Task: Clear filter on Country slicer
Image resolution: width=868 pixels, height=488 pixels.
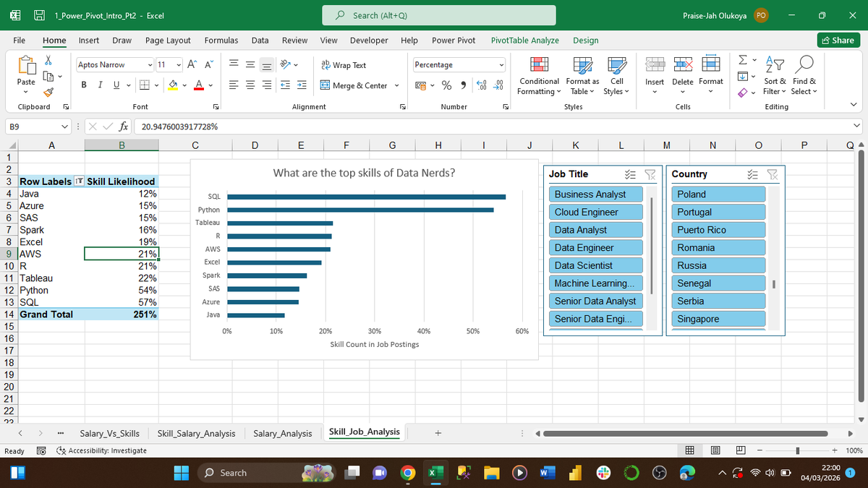Action: pos(772,174)
